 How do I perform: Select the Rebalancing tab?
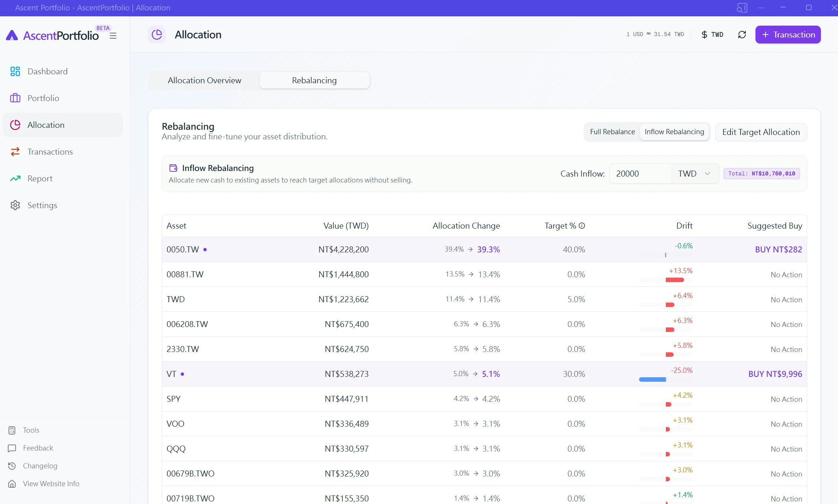pyautogui.click(x=314, y=80)
